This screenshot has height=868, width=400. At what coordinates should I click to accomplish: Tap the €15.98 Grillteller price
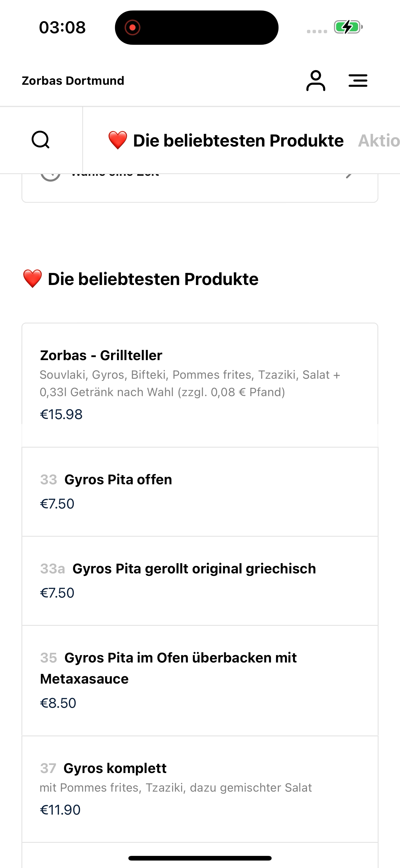click(61, 414)
